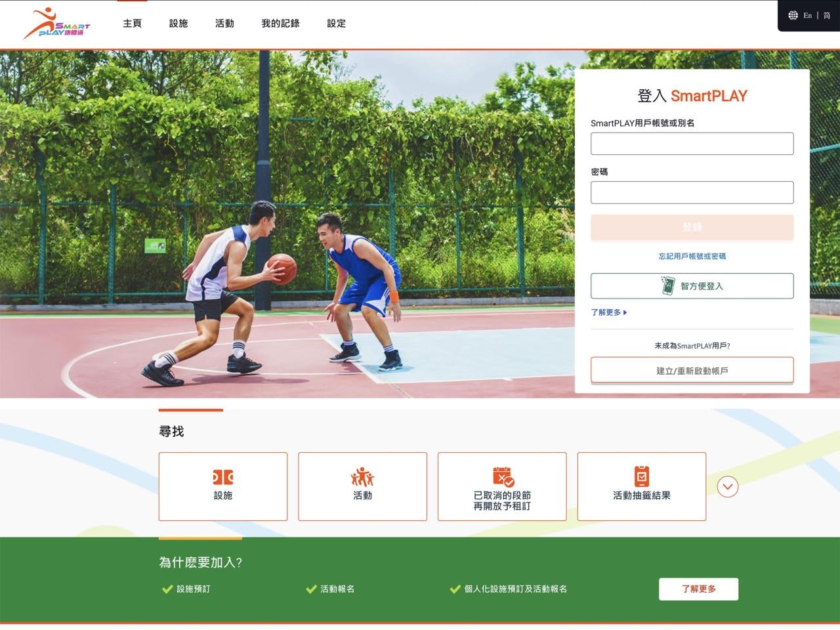Switch to Simplified Chinese (简)
Image resolution: width=840 pixels, height=630 pixels.
(x=827, y=15)
